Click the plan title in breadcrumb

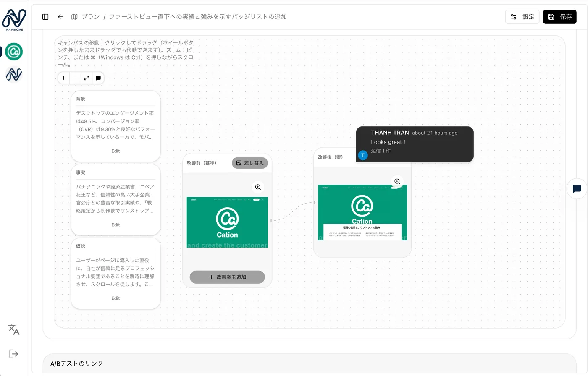point(198,17)
